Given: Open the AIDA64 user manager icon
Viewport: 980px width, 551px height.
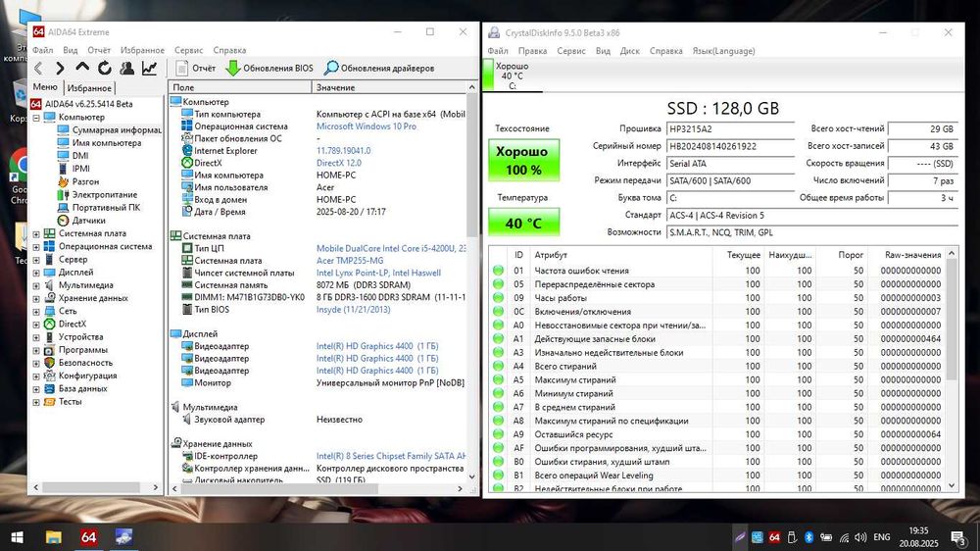Looking at the screenshot, I should tap(126, 68).
